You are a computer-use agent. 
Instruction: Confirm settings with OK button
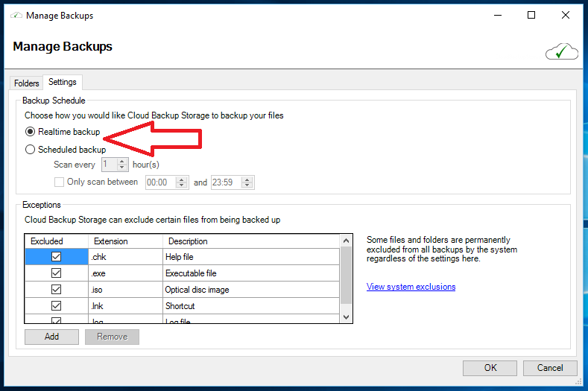coord(490,368)
